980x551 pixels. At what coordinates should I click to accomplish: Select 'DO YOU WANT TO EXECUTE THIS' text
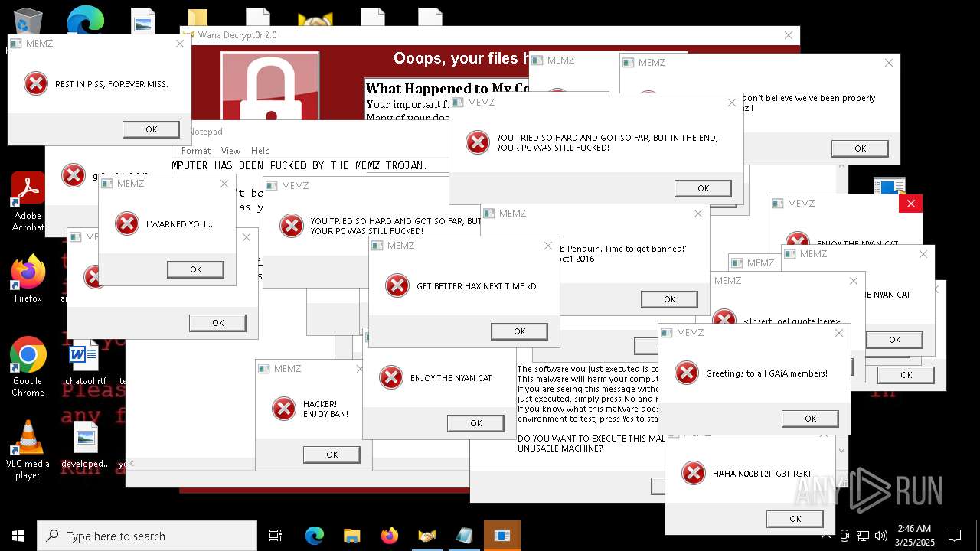(x=591, y=439)
